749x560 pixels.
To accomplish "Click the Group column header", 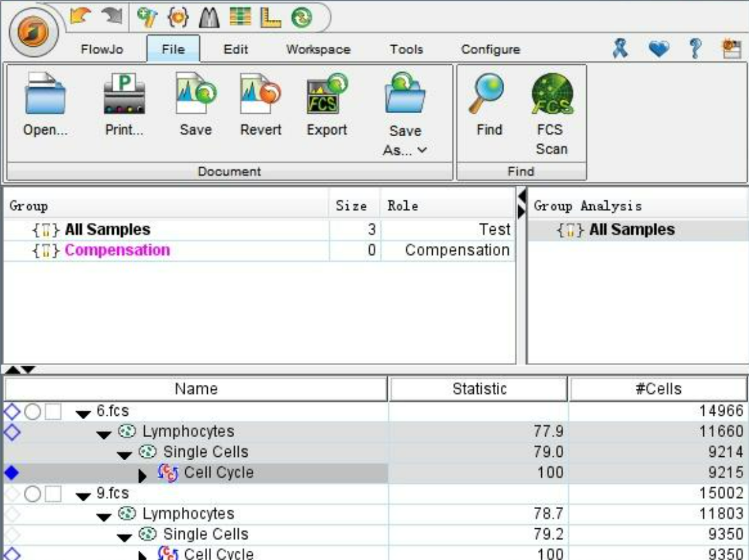I will pos(166,206).
